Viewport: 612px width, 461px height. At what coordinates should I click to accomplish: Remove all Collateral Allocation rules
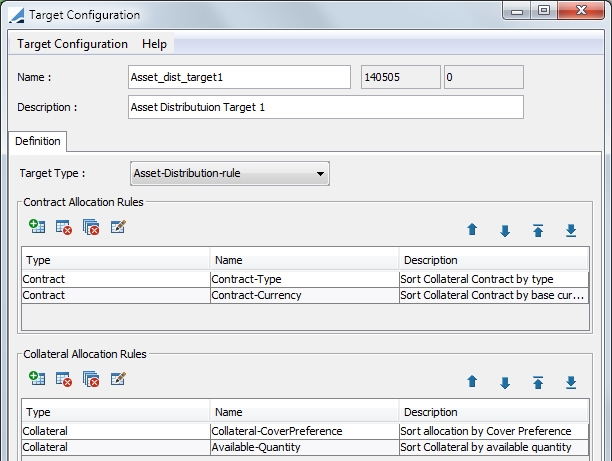91,379
